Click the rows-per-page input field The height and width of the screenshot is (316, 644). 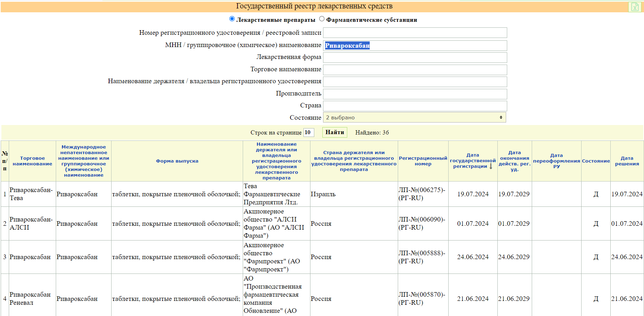click(308, 132)
